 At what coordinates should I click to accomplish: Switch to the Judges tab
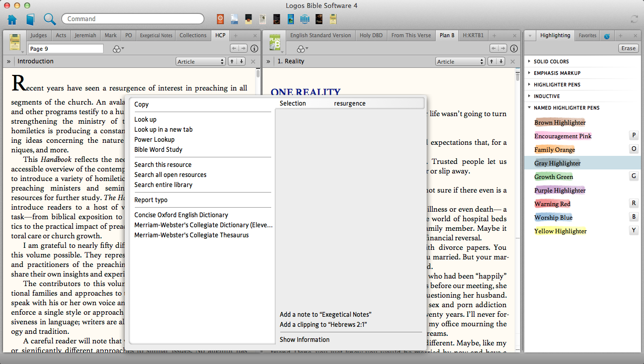coord(39,36)
